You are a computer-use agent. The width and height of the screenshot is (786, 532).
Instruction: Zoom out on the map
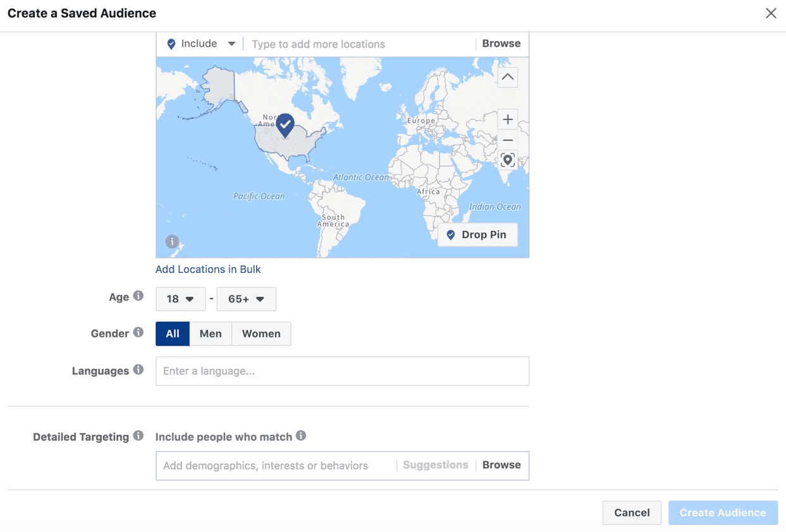507,140
